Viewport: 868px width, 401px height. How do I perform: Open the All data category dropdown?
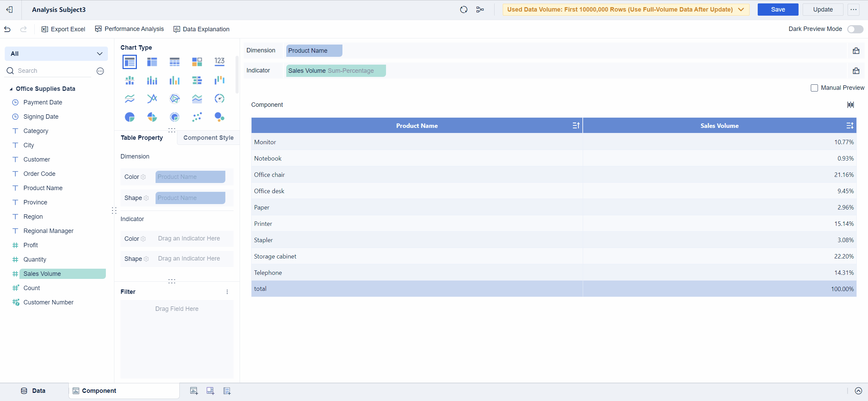(56, 54)
